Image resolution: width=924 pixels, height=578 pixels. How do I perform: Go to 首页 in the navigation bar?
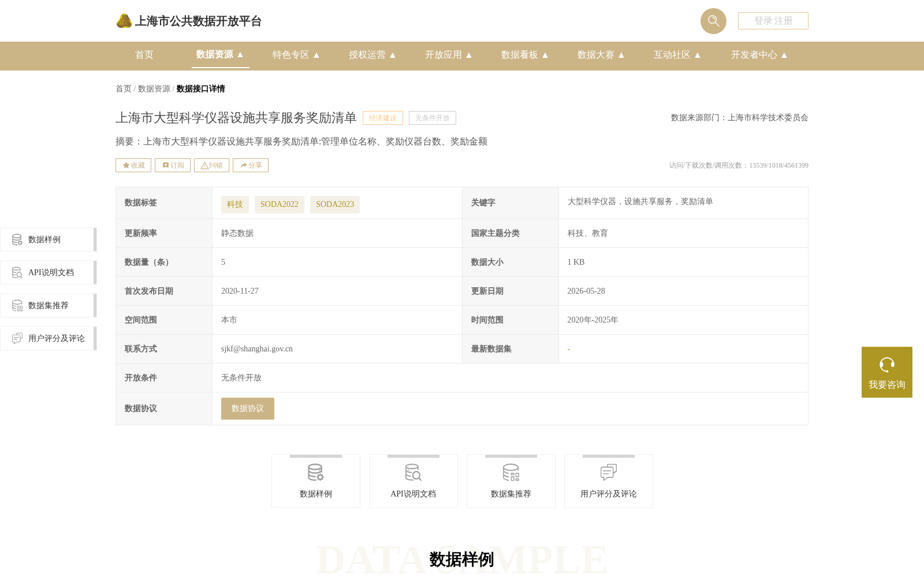pos(144,55)
